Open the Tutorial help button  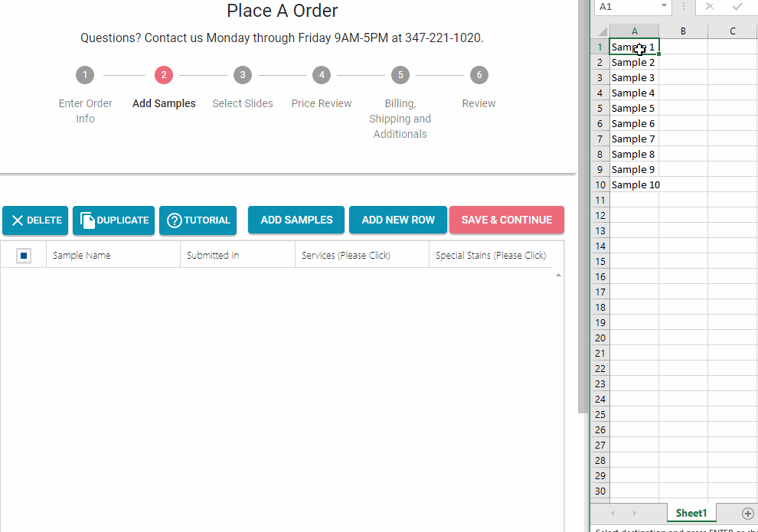[198, 220]
